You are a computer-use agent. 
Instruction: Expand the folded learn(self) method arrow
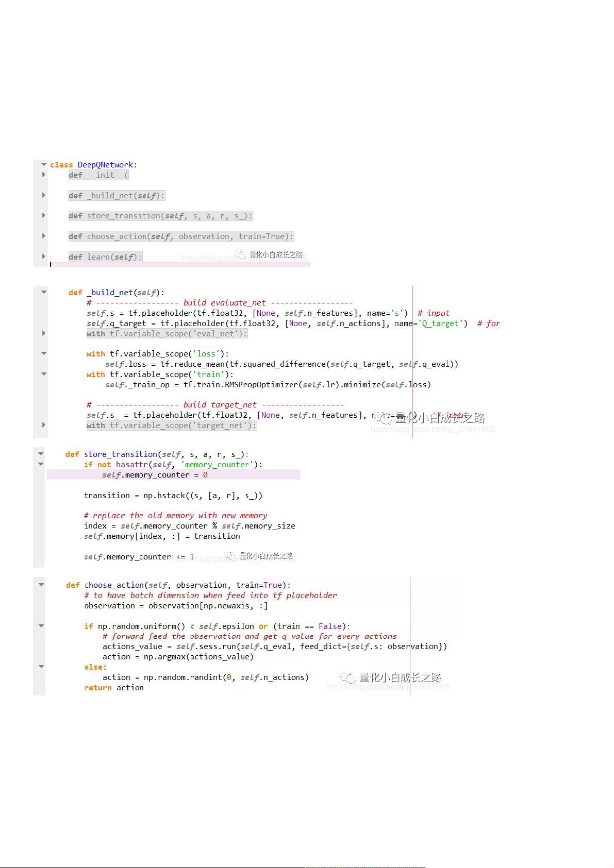tap(44, 256)
